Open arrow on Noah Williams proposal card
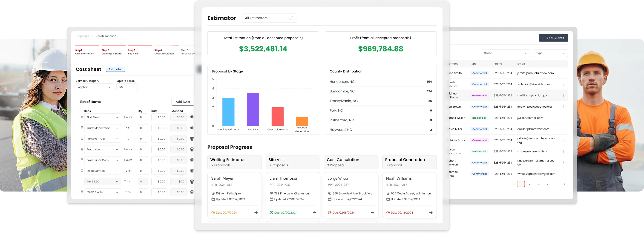 (x=431, y=212)
